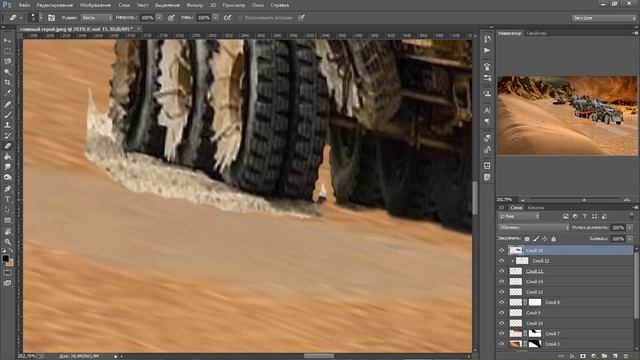Image resolution: width=640 pixels, height=360 pixels.
Task: Select the Move tool
Action: point(7,41)
